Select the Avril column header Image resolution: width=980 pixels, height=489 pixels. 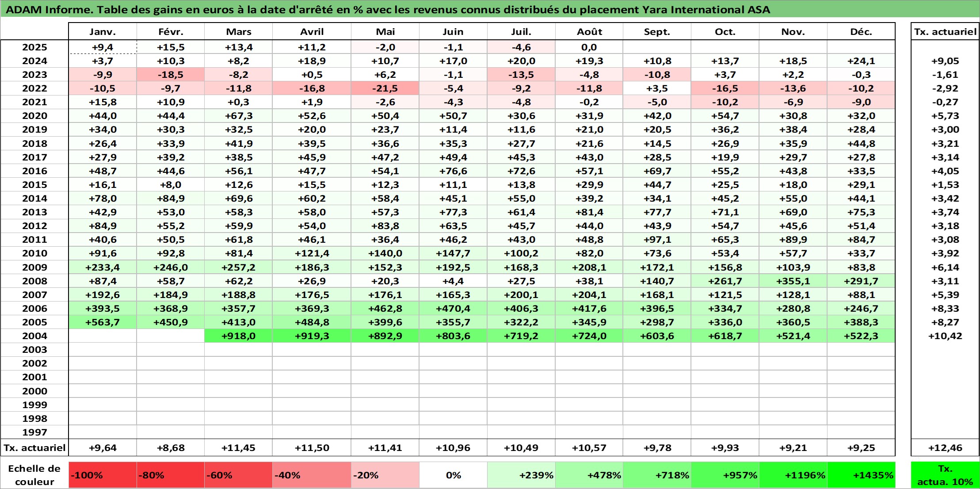click(312, 32)
